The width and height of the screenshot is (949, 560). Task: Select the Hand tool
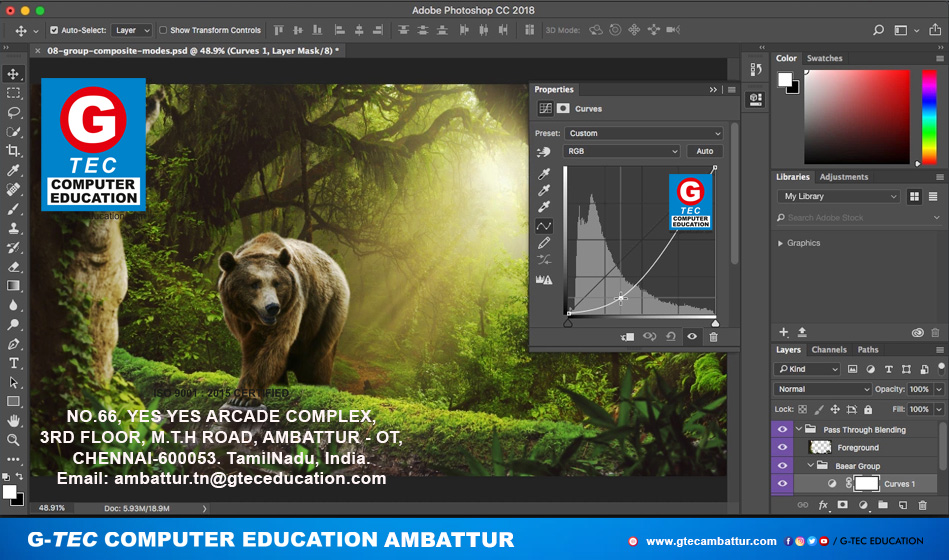coord(14,421)
